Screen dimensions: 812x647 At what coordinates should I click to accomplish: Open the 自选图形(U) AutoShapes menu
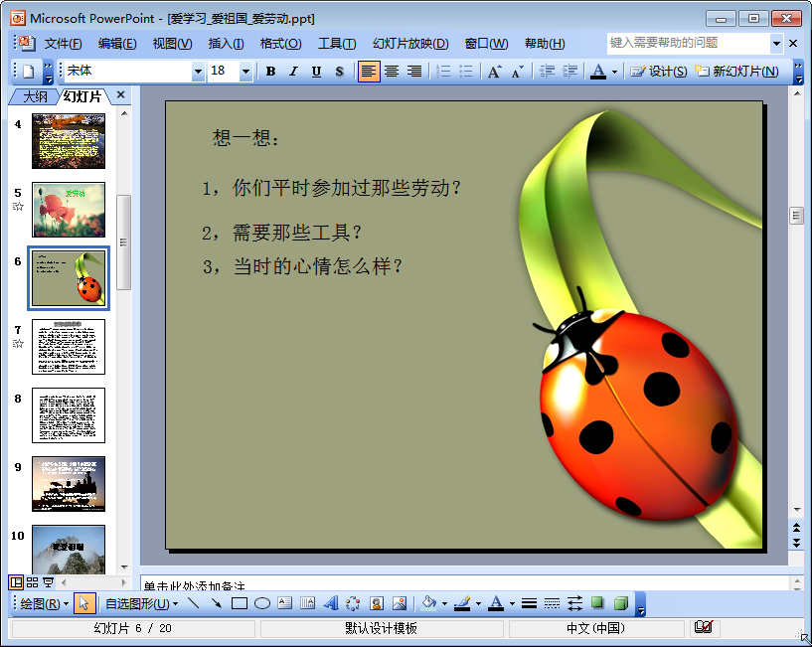pyautogui.click(x=141, y=604)
